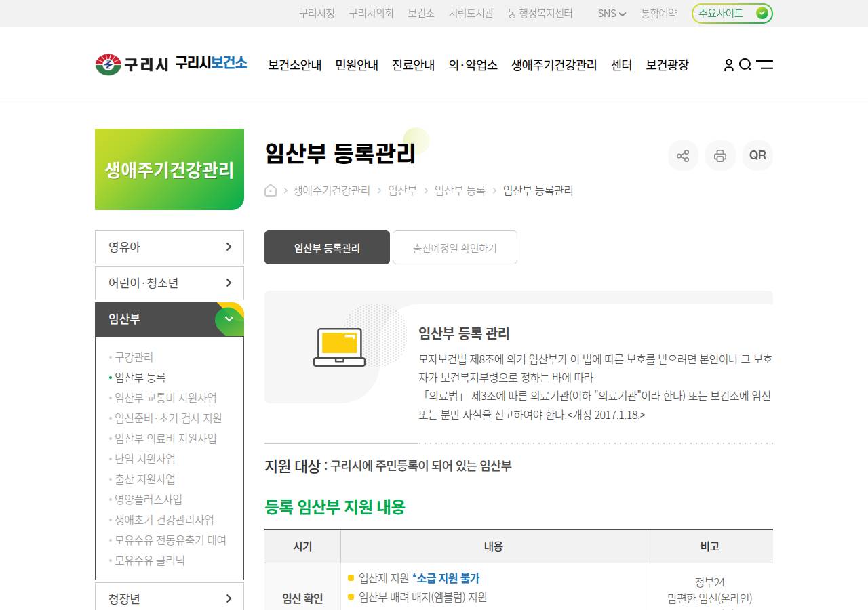Click 임산부 breadcrumb link
The width and height of the screenshot is (868, 610).
[x=402, y=190]
